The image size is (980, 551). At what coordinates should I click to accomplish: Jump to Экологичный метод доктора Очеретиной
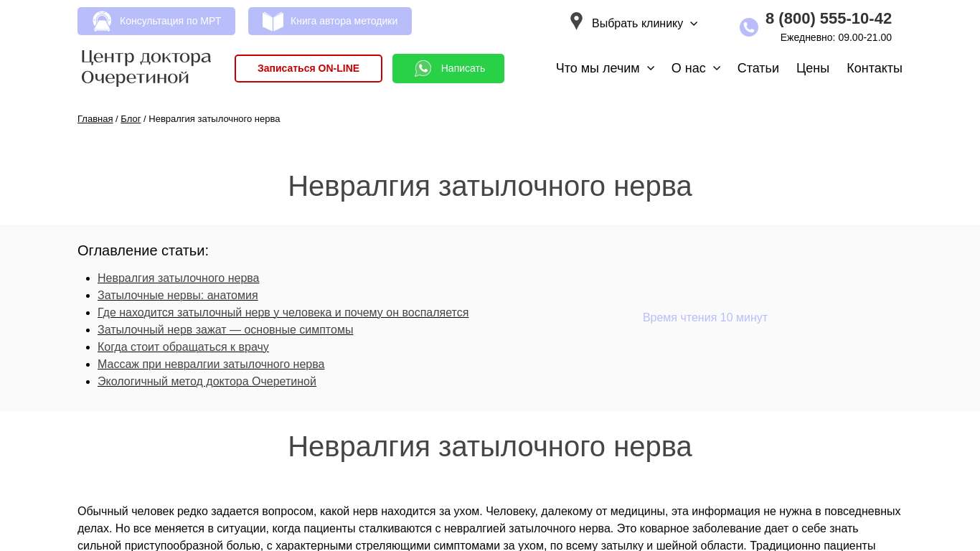pyautogui.click(x=207, y=382)
